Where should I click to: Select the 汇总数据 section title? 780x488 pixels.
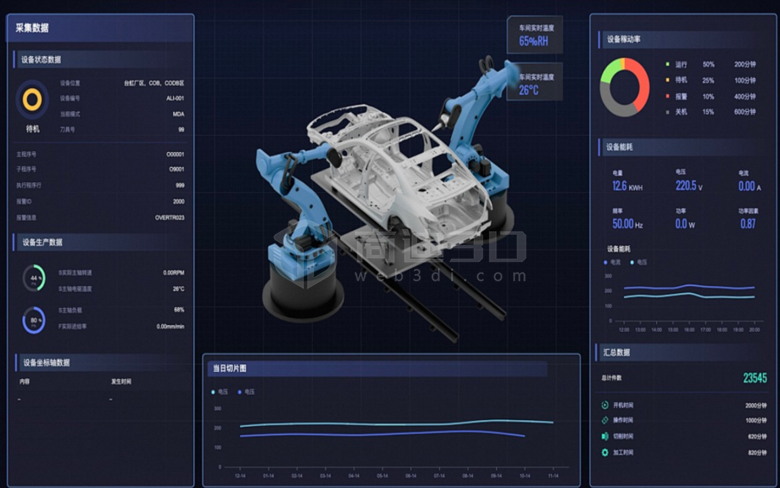618,352
